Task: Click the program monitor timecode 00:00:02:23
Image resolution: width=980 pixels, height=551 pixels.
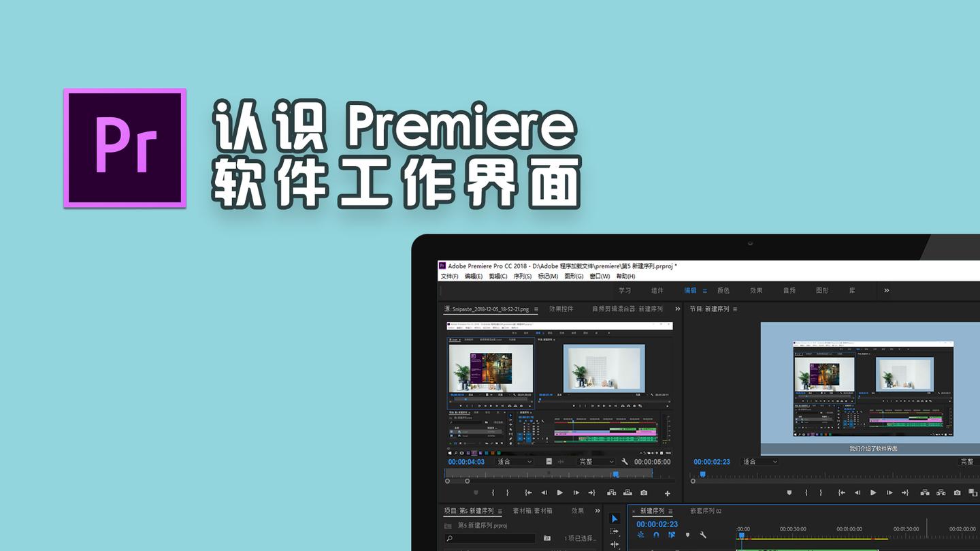Action: click(x=712, y=462)
